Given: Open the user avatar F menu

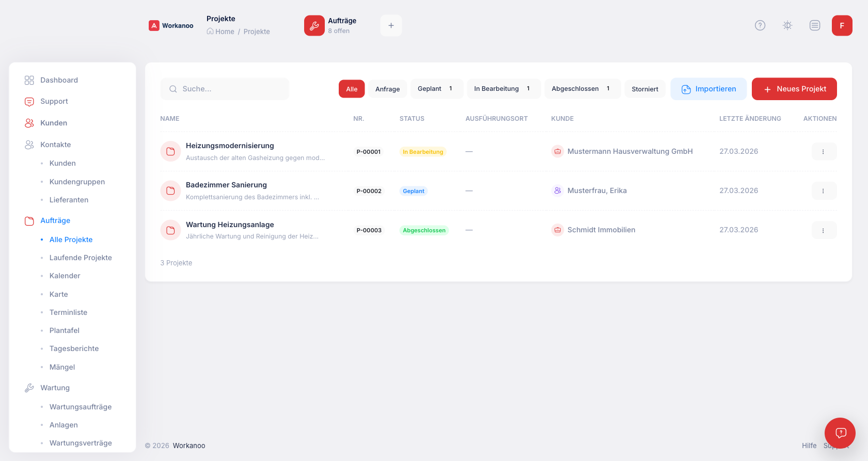Looking at the screenshot, I should [842, 25].
